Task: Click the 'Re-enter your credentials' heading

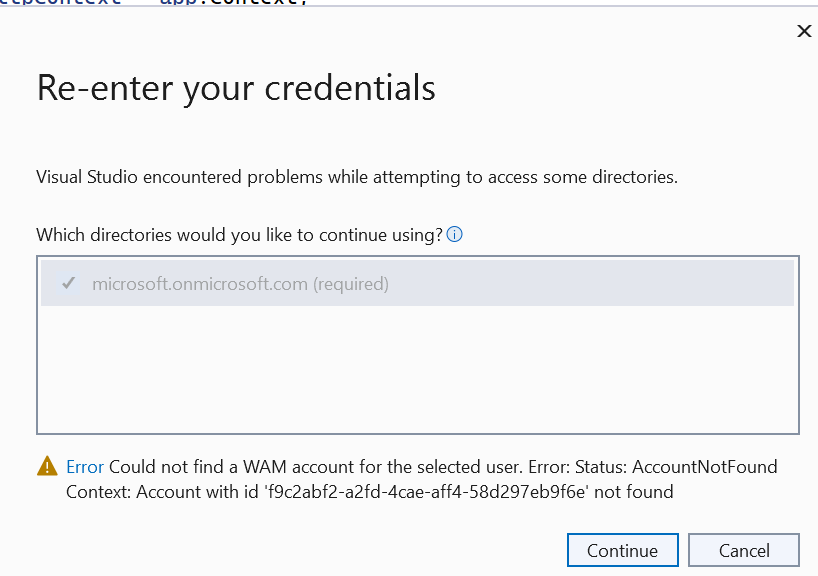Action: click(x=236, y=88)
